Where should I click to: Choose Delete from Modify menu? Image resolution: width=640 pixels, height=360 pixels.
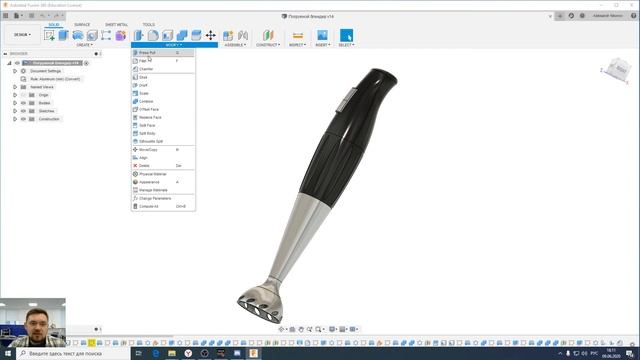(x=163, y=166)
